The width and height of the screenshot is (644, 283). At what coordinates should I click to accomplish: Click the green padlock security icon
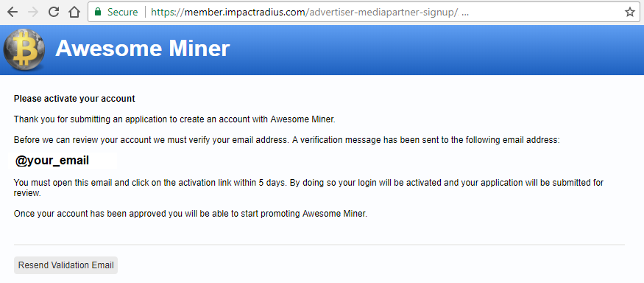[x=98, y=12]
